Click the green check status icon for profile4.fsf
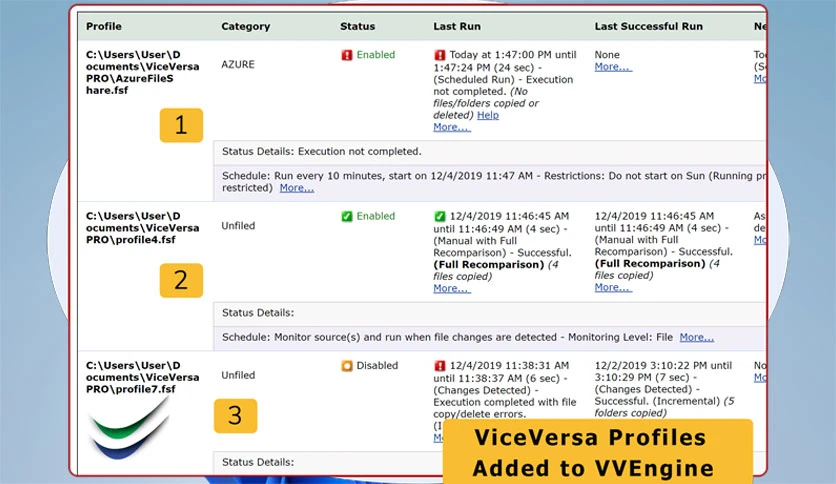Image resolution: width=836 pixels, height=484 pixels. pos(347,216)
